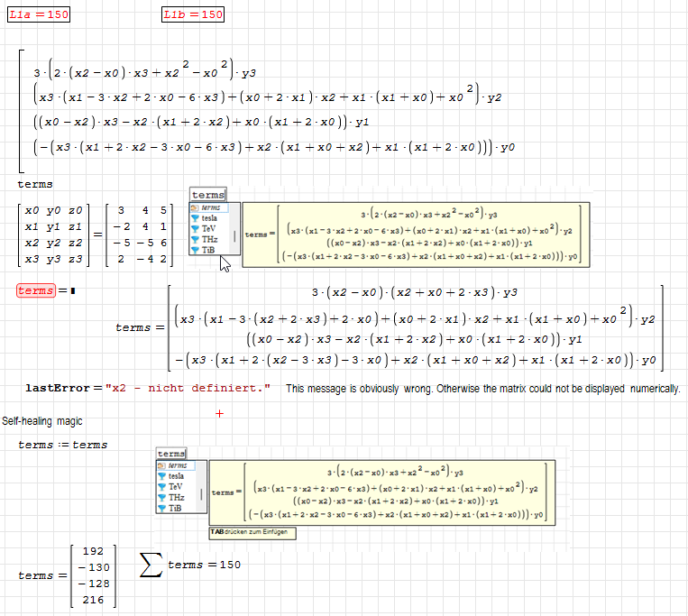Click the 'TAB drücken zum Einfügen' hint
Screen dimensions: 688x616
point(252,533)
